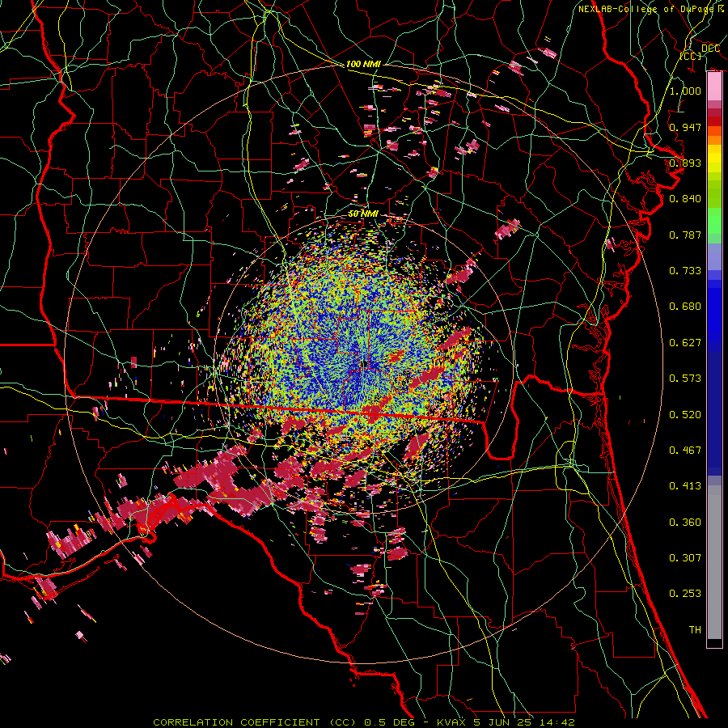Pick the red swatch near 0.947 on color bar
728x728 pixels.
[x=714, y=121]
